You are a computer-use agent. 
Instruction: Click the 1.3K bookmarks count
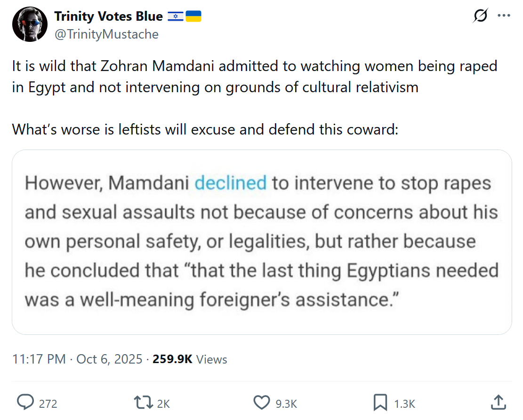404,403
